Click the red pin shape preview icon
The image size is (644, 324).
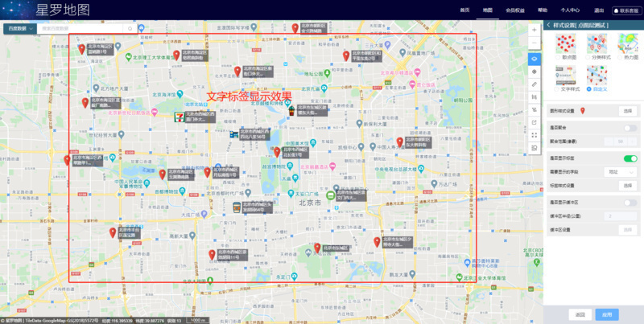click(582, 111)
